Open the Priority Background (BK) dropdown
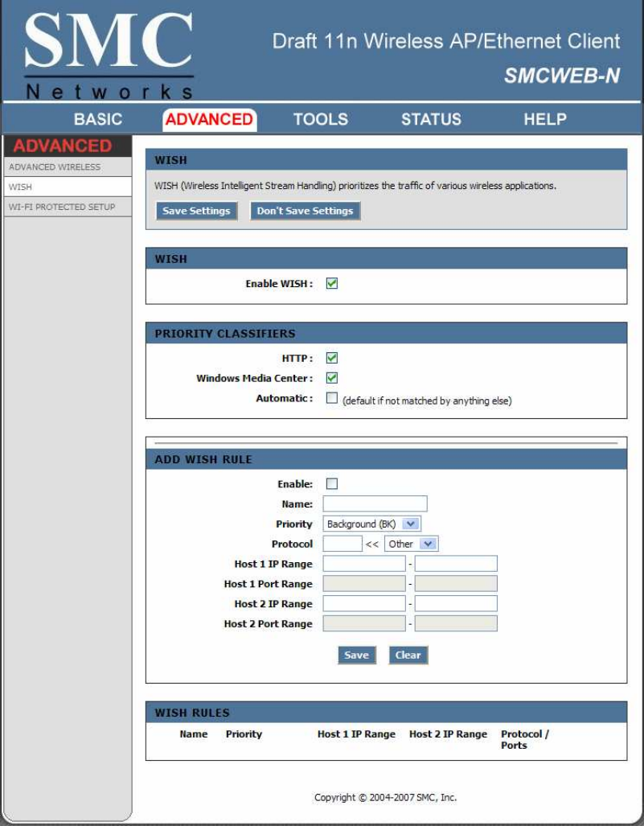The height and width of the screenshot is (826, 644). click(x=371, y=524)
